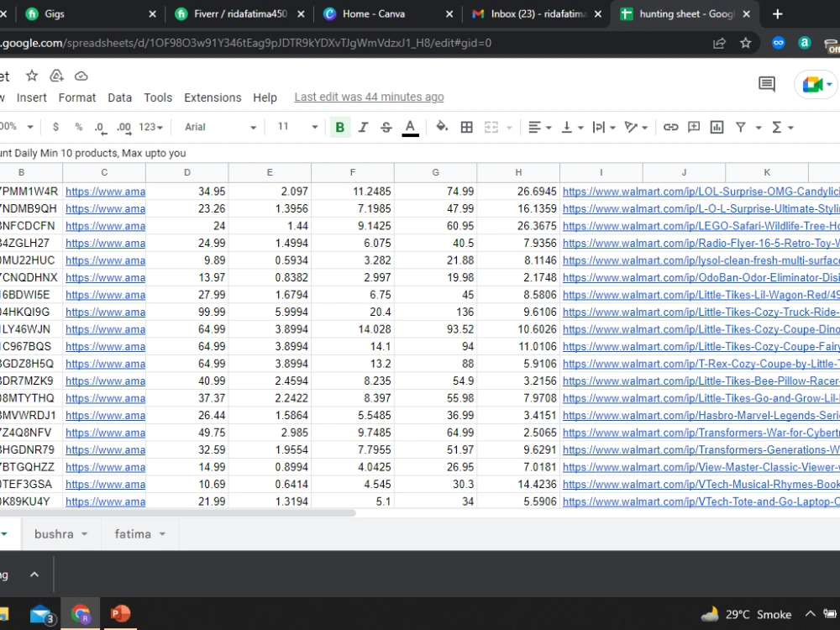Toggle italic formatting
The height and width of the screenshot is (630, 840).
tap(363, 127)
